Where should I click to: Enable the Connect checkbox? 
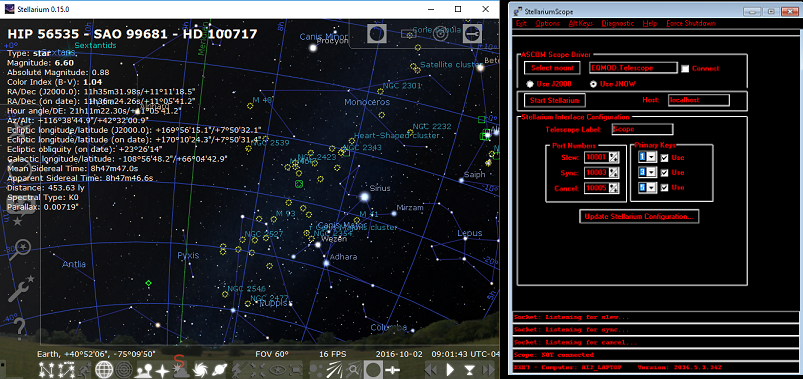coord(685,68)
